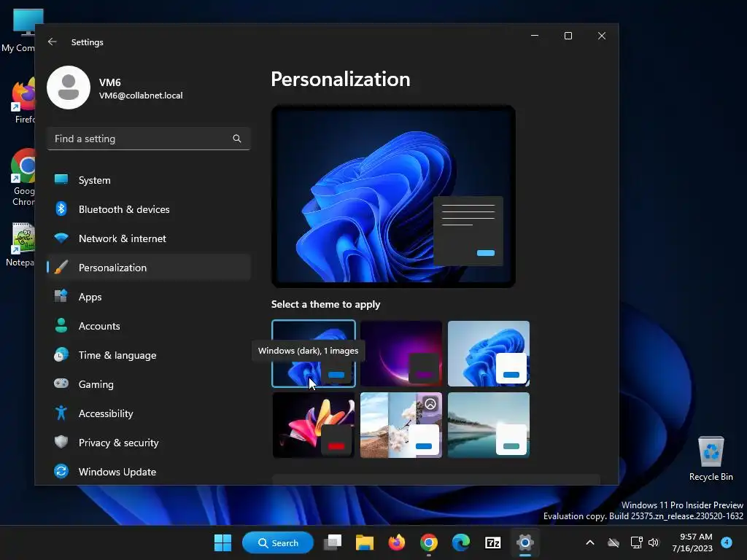Apply the spotlight landscape collage theme

click(401, 425)
